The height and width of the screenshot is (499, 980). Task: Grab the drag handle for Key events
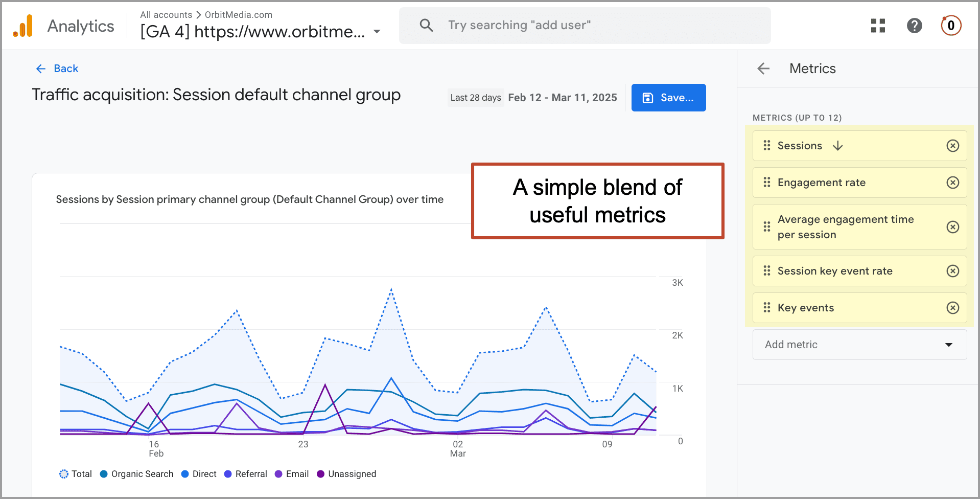(766, 308)
